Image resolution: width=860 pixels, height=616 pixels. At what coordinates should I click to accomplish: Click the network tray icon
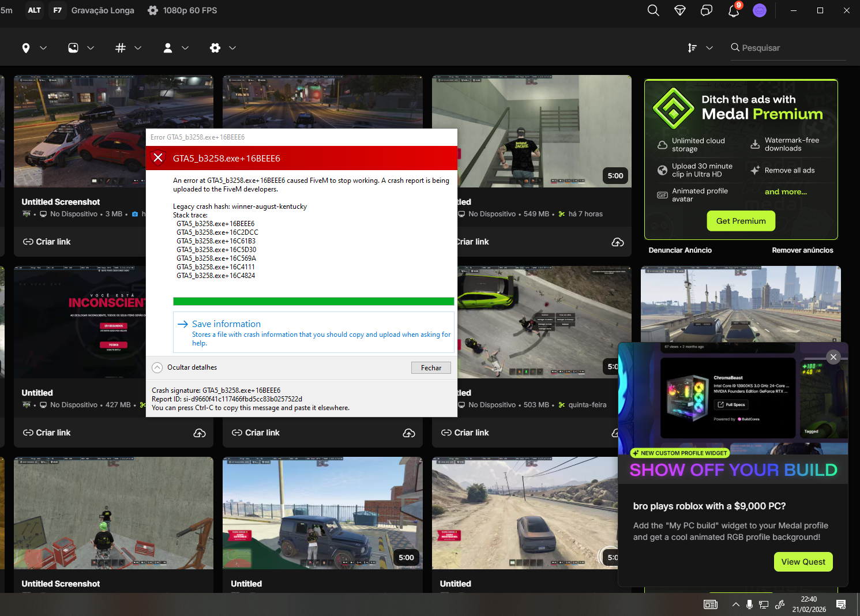[764, 604]
